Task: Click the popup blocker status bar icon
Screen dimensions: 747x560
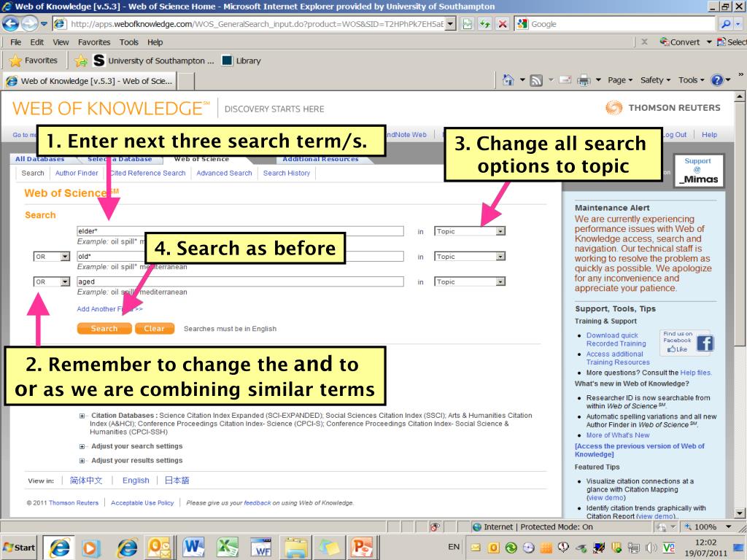Action: pos(435,526)
